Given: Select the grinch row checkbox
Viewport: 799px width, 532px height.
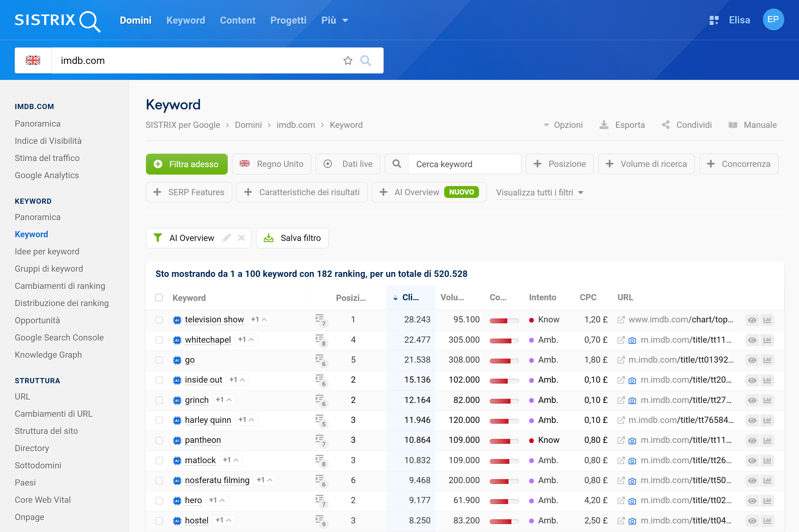Looking at the screenshot, I should click(159, 400).
